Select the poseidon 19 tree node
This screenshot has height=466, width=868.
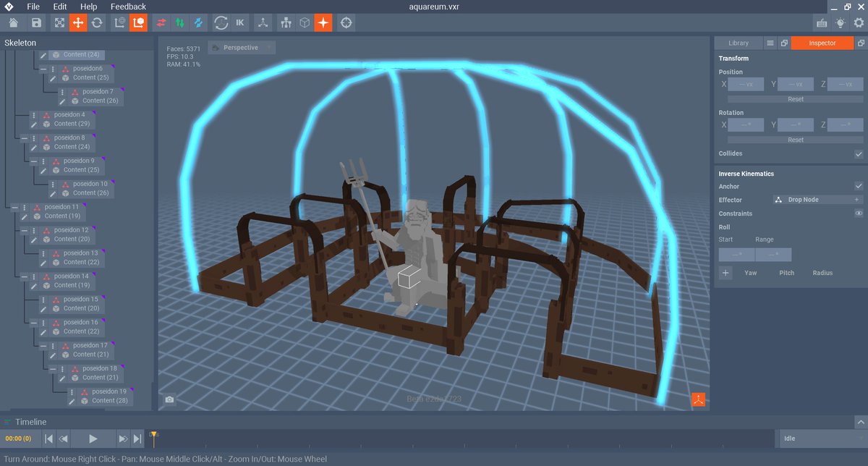(109, 391)
